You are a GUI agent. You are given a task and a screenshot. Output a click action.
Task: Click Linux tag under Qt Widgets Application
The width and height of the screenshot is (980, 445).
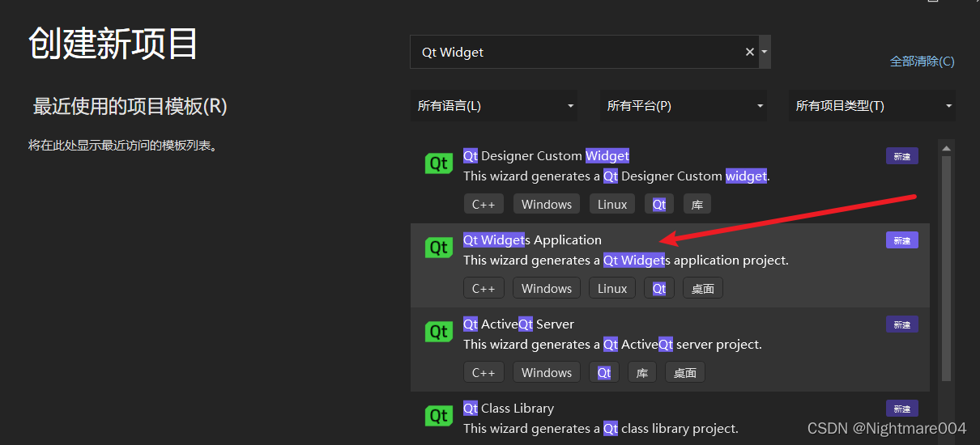tap(612, 288)
